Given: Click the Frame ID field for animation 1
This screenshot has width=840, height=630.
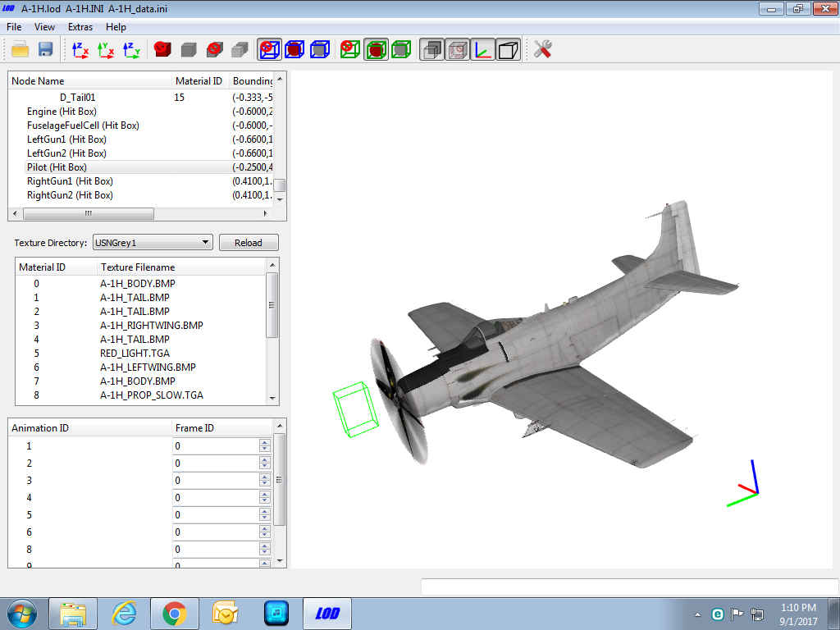Looking at the screenshot, I should (x=216, y=445).
